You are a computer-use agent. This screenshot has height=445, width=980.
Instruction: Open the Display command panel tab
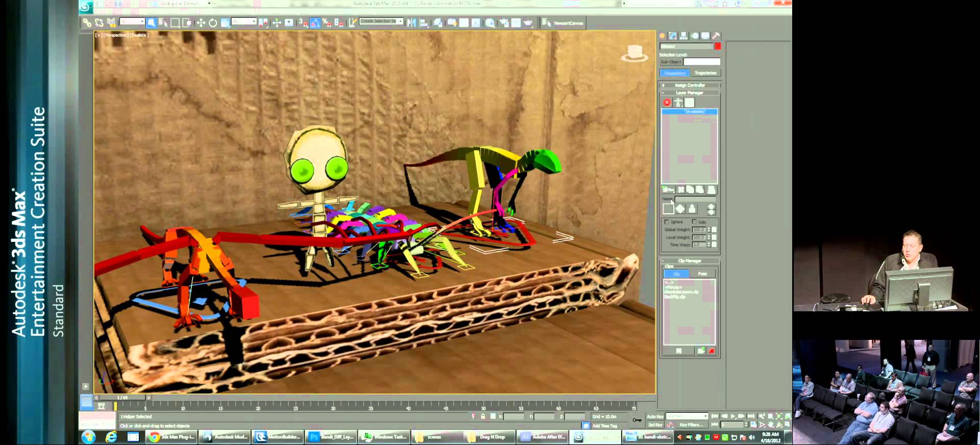pyautogui.click(x=705, y=36)
